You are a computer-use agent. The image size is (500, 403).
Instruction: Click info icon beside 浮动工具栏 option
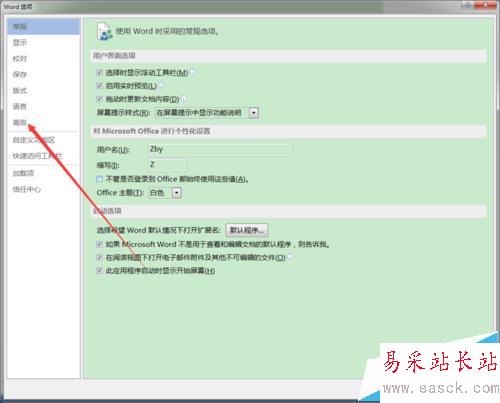click(x=193, y=72)
